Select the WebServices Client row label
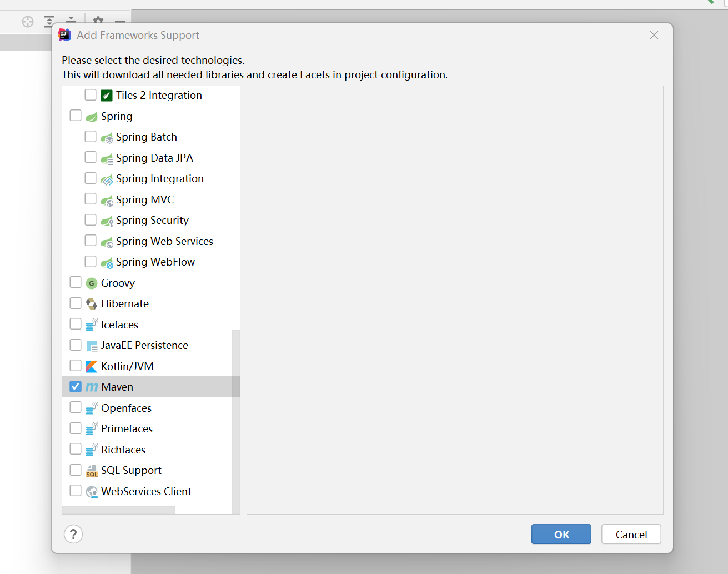This screenshot has width=728, height=574. click(x=146, y=491)
